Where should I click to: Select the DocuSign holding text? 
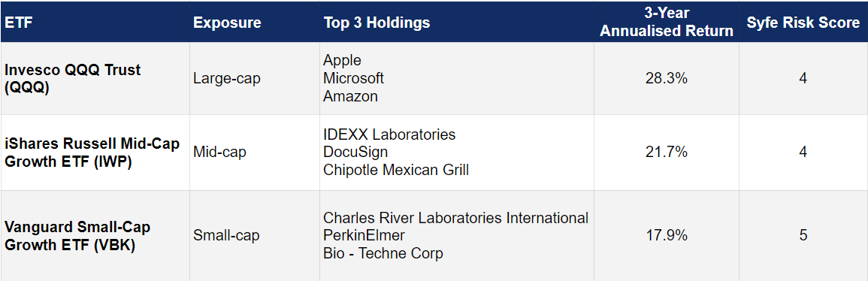pyautogui.click(x=355, y=152)
